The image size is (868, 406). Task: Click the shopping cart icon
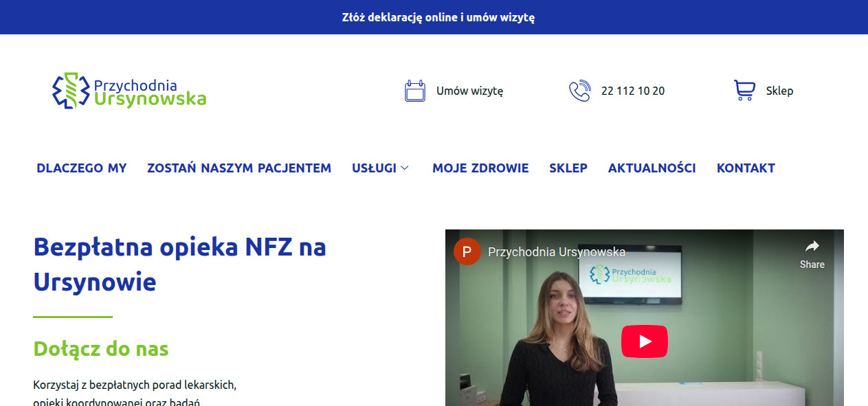pyautogui.click(x=744, y=91)
